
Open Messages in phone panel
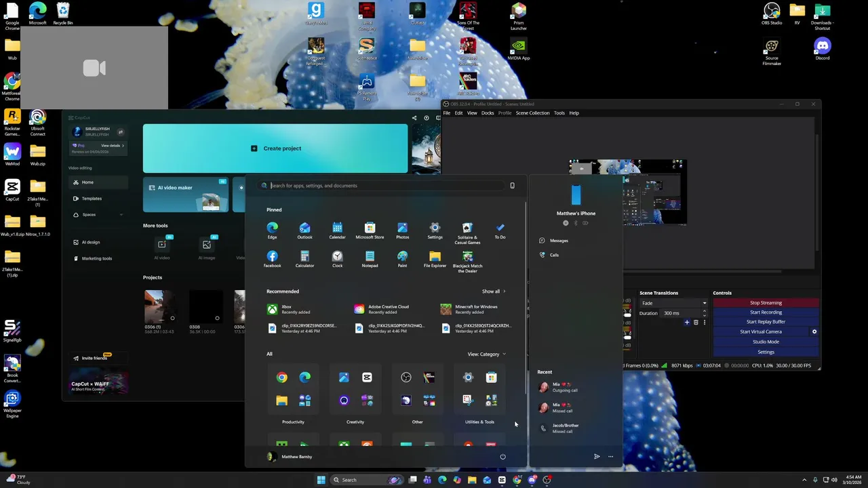554,241
